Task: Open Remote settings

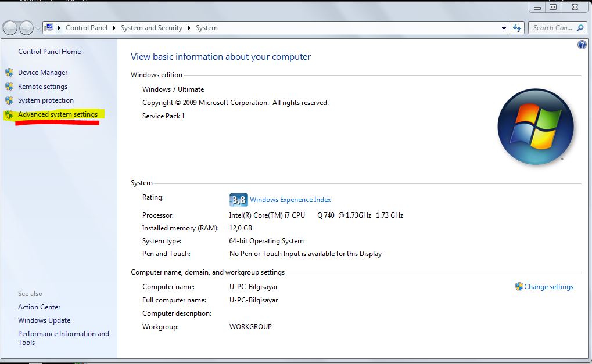Action: tap(42, 87)
